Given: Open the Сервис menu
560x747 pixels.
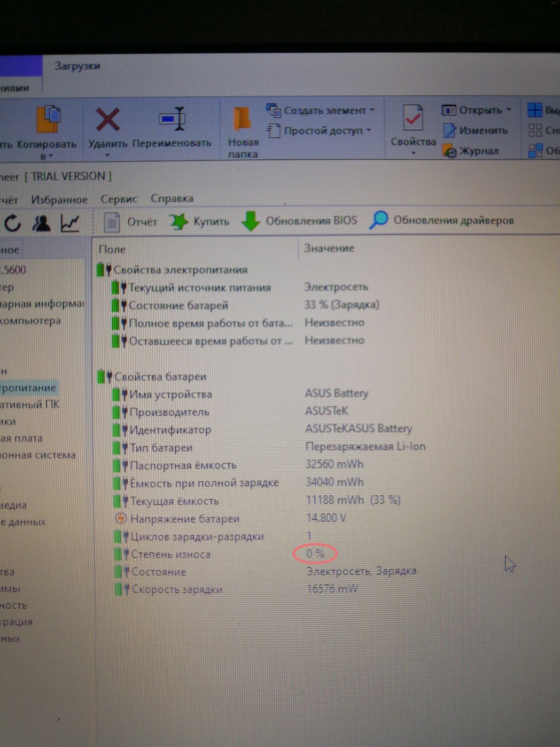Looking at the screenshot, I should tap(118, 199).
